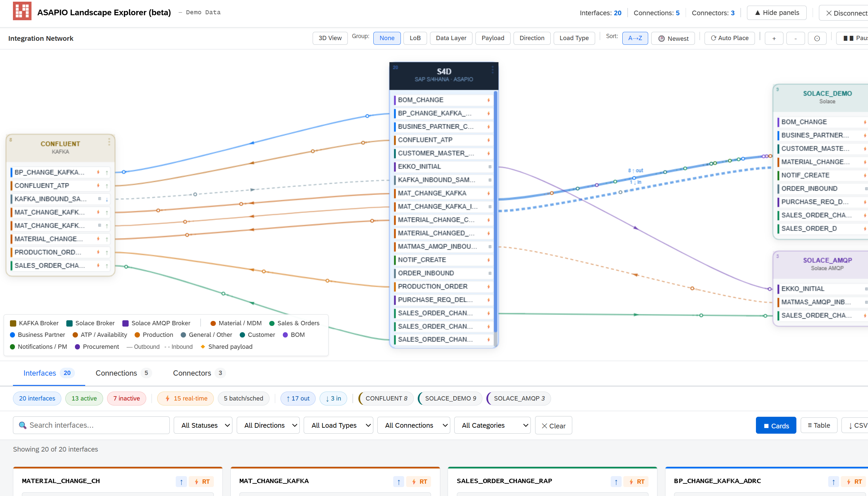
Task: Click the Solace Broker legend swatch
Action: (x=70, y=323)
